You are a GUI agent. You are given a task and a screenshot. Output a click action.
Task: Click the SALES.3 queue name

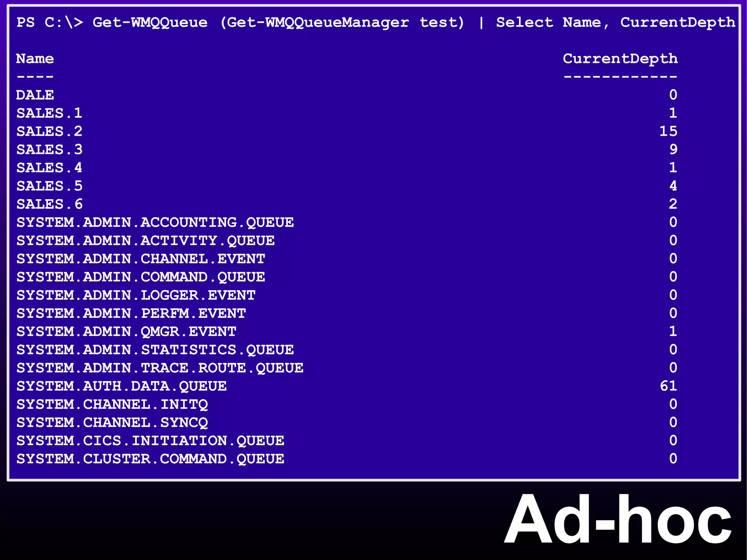point(49,150)
